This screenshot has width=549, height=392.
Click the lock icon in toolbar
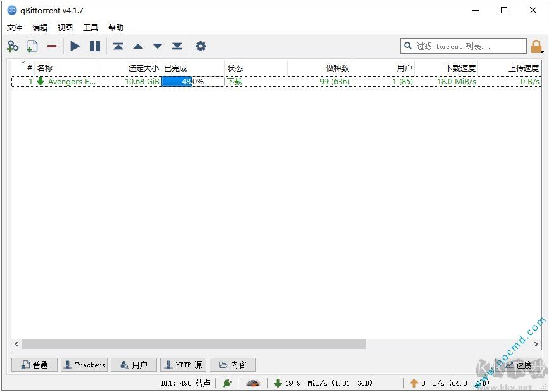pyautogui.click(x=536, y=46)
